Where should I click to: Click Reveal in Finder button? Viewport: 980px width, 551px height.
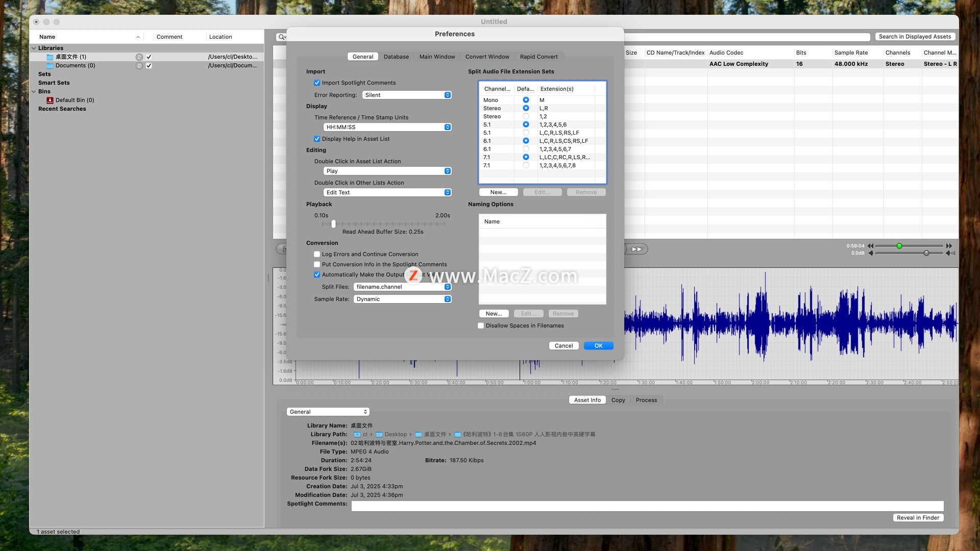tap(918, 518)
